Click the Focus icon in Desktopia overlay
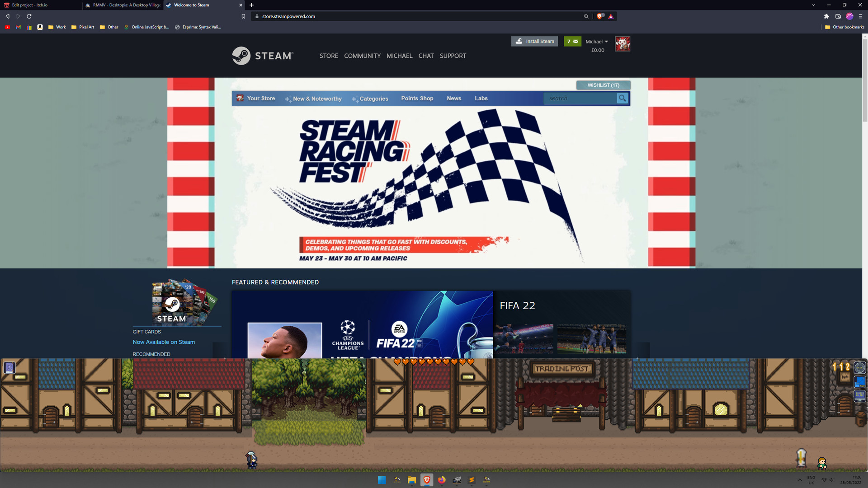 pyautogui.click(x=859, y=367)
